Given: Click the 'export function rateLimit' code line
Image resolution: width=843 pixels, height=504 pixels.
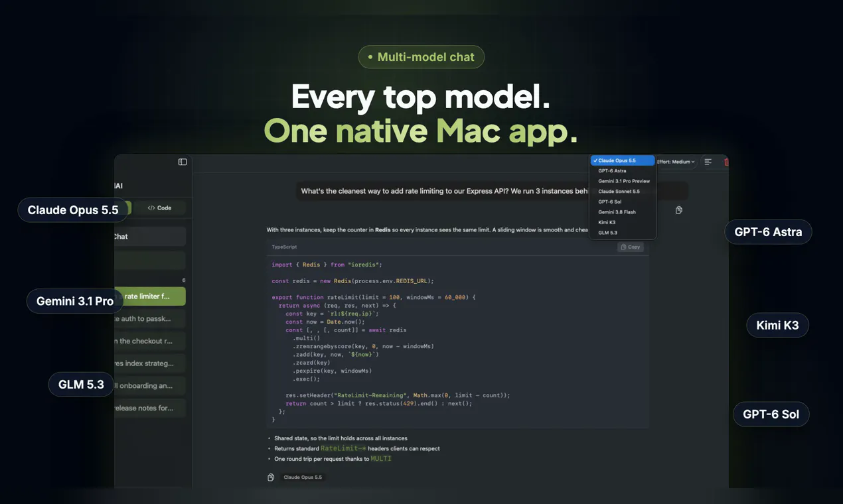Looking at the screenshot, I should (x=374, y=297).
